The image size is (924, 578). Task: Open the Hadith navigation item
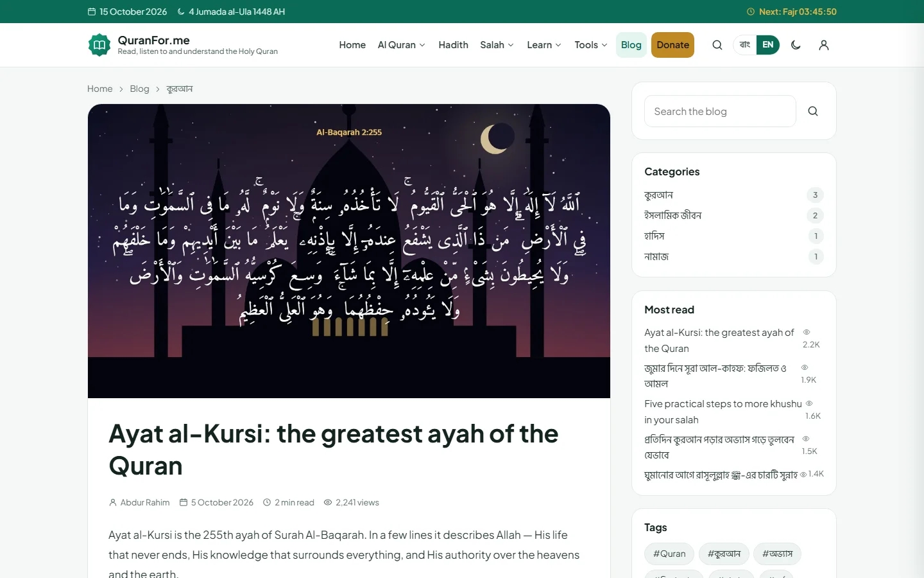pyautogui.click(x=453, y=45)
